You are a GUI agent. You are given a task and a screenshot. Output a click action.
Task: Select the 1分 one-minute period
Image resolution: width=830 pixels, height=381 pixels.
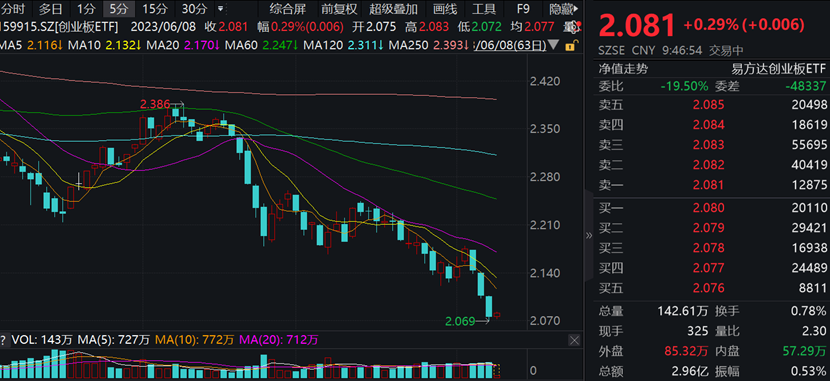[86, 8]
